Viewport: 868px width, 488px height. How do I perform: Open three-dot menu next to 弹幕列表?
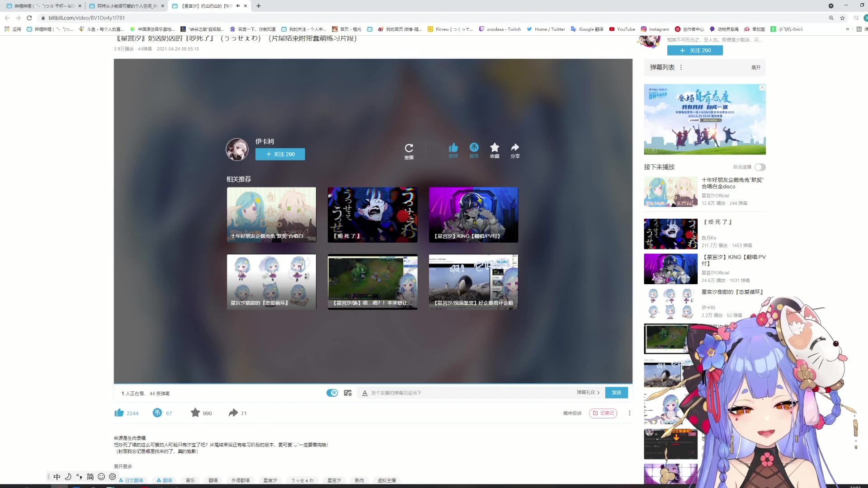coord(681,67)
